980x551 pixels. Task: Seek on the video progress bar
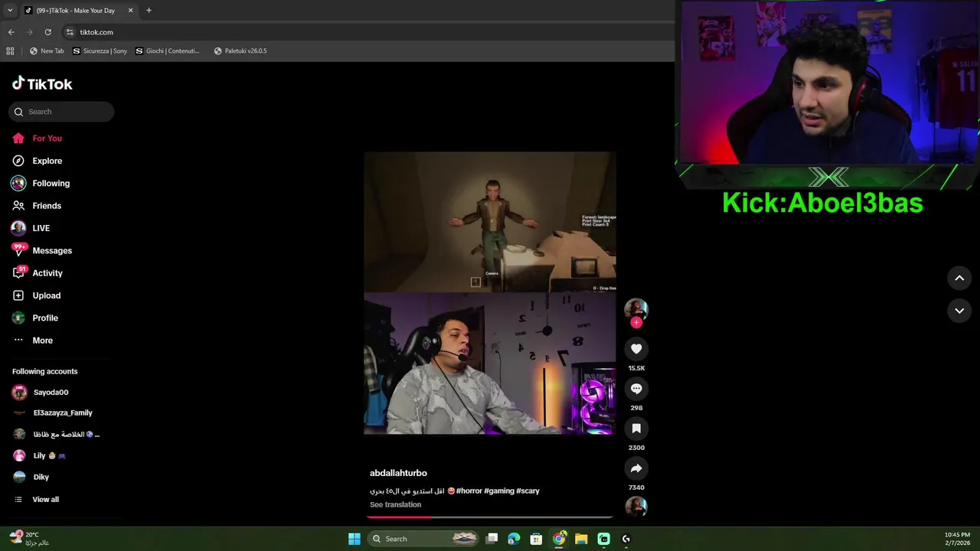490,517
